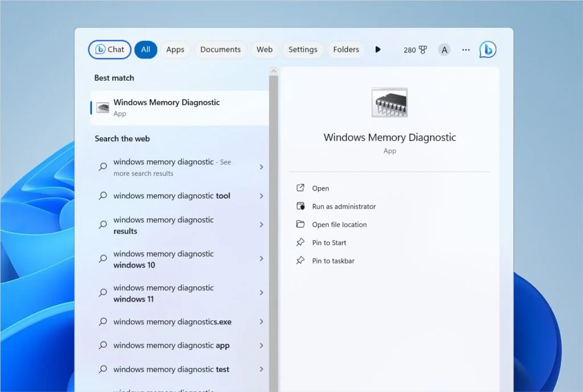The image size is (583, 392).
Task: Open the Bing Chat filter button
Action: [110, 49]
